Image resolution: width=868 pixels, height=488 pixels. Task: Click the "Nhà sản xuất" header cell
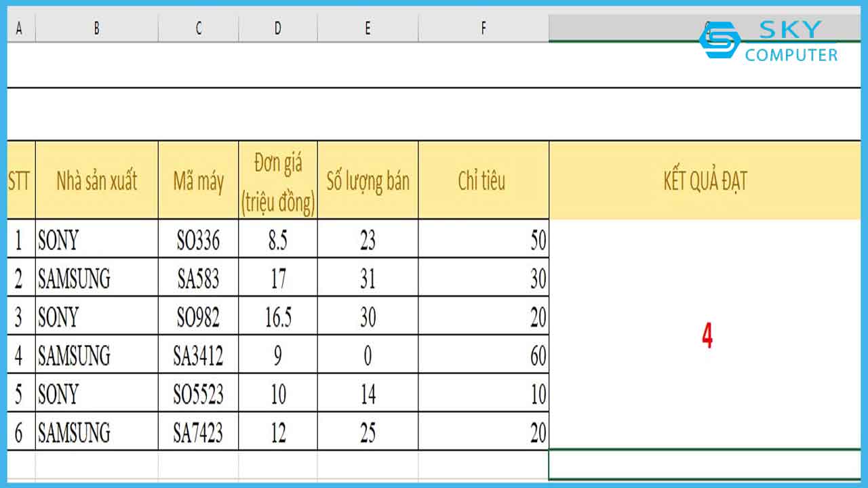[97, 180]
